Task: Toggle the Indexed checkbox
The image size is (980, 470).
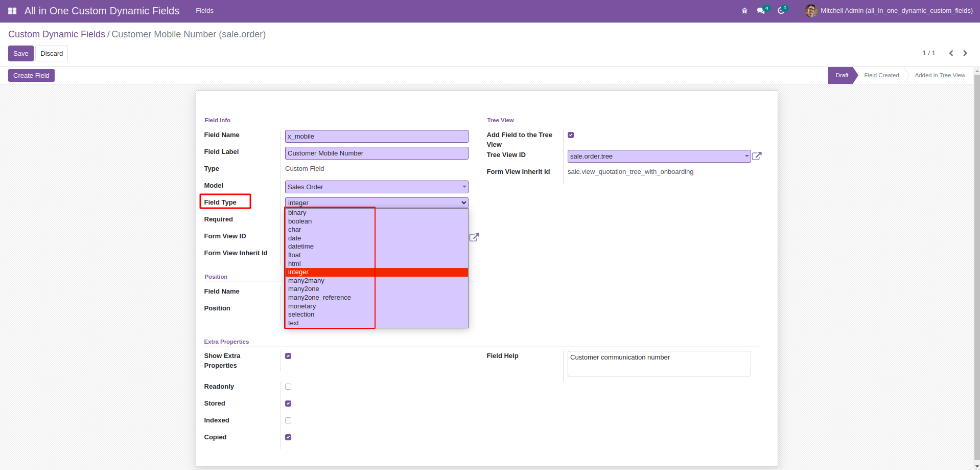Action: 288,420
